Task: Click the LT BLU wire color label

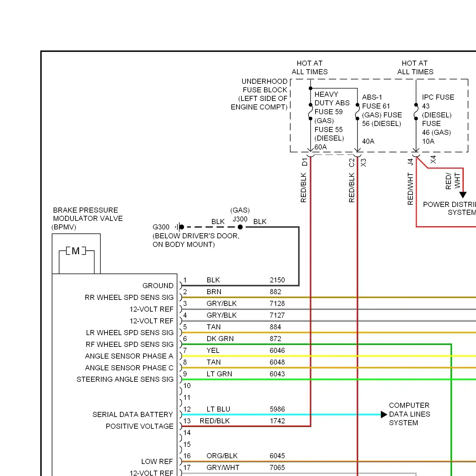Action: pos(218,409)
